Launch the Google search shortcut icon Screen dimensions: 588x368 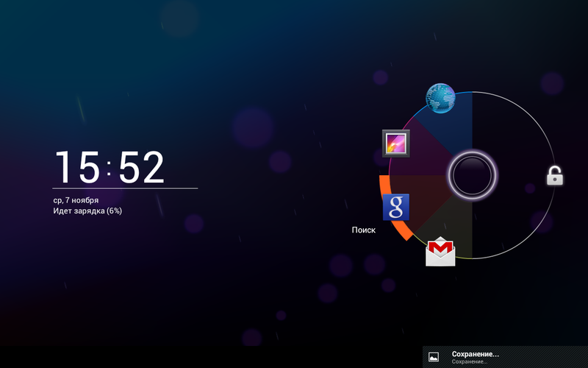[x=396, y=207]
